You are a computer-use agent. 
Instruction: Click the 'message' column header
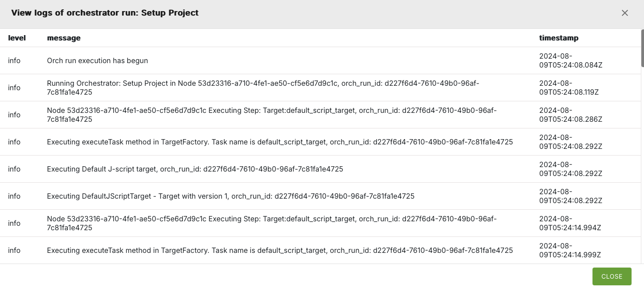pos(64,38)
